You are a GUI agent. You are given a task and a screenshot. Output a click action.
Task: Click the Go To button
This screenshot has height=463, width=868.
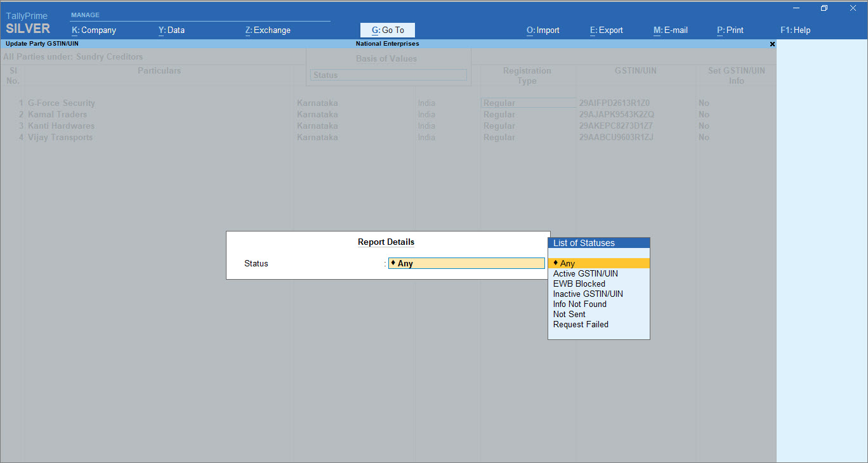(388, 30)
